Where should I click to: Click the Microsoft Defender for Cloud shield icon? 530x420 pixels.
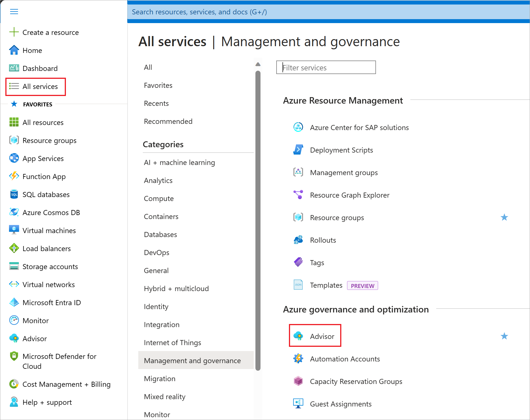coord(14,356)
